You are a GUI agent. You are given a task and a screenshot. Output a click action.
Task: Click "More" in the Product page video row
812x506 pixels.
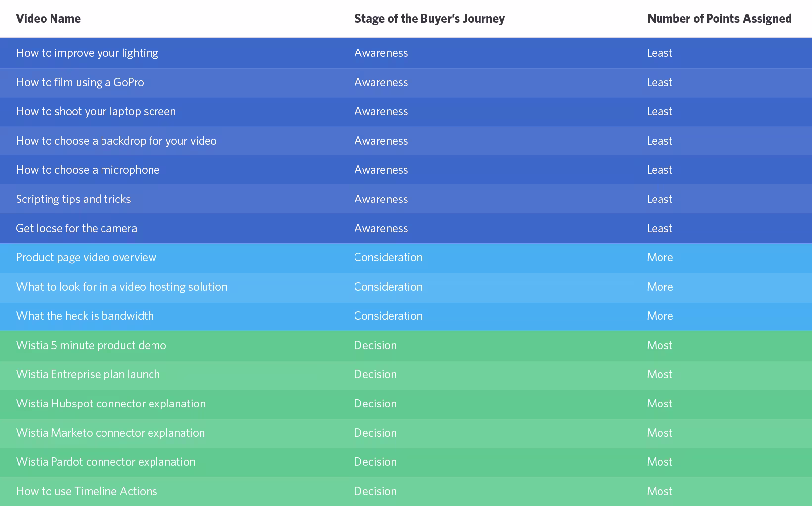pos(660,257)
